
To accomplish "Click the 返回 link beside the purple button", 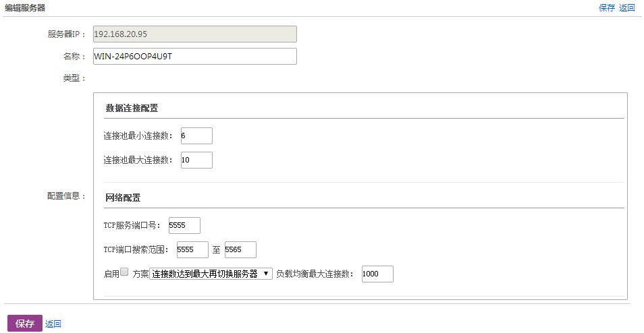I will click(53, 324).
